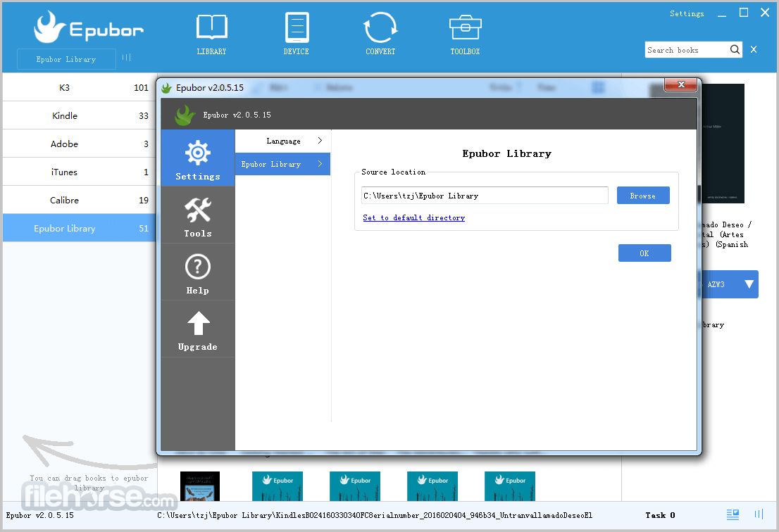Click third Epubor book thumbnail at bottom
This screenshot has width=779, height=532.
click(x=355, y=486)
